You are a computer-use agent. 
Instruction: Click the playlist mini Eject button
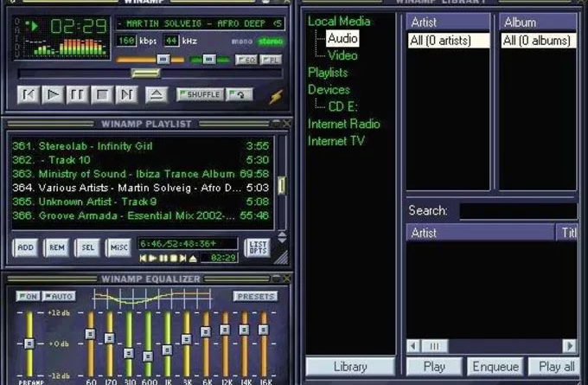click(x=193, y=258)
